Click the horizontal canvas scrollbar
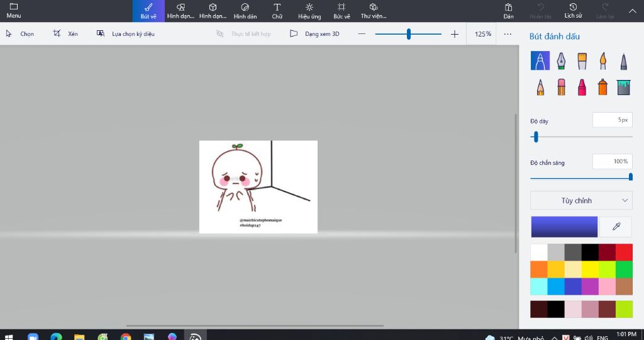Viewport: 644px width, 340px height. [255, 326]
